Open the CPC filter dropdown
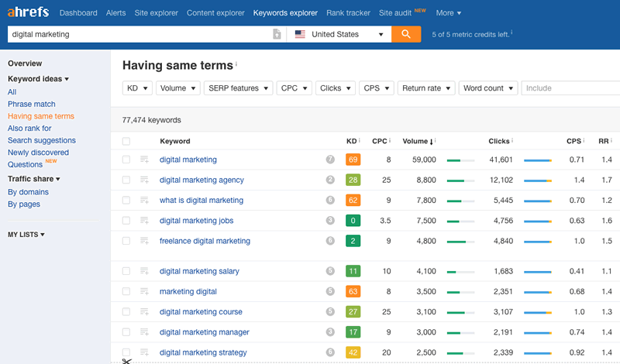620x364 pixels. (x=294, y=88)
